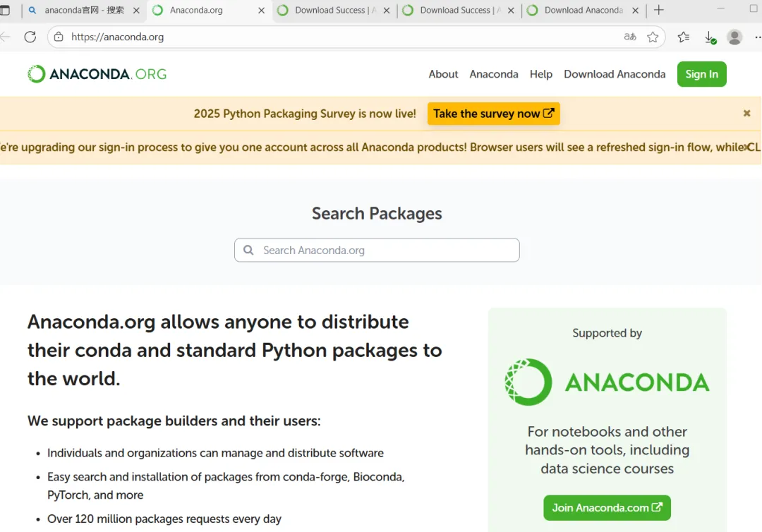Image resolution: width=762 pixels, height=532 pixels.
Task: Click Join Anaconda.com button
Action: pyautogui.click(x=607, y=508)
